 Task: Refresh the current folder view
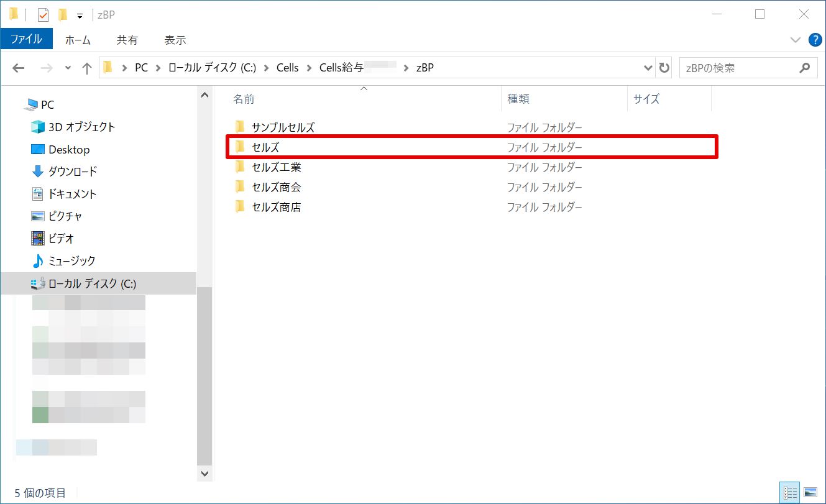click(664, 68)
